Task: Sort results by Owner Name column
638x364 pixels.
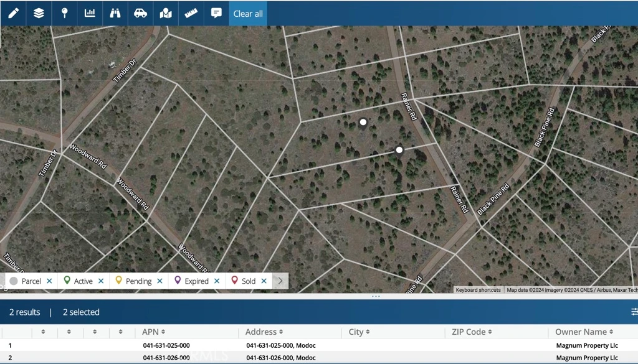Action: click(x=584, y=332)
